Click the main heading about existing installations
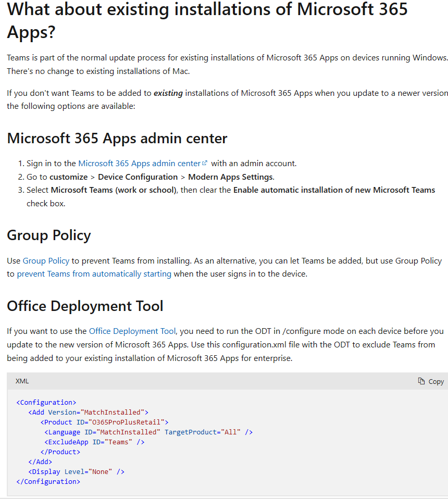This screenshot has width=448, height=499. [x=207, y=20]
